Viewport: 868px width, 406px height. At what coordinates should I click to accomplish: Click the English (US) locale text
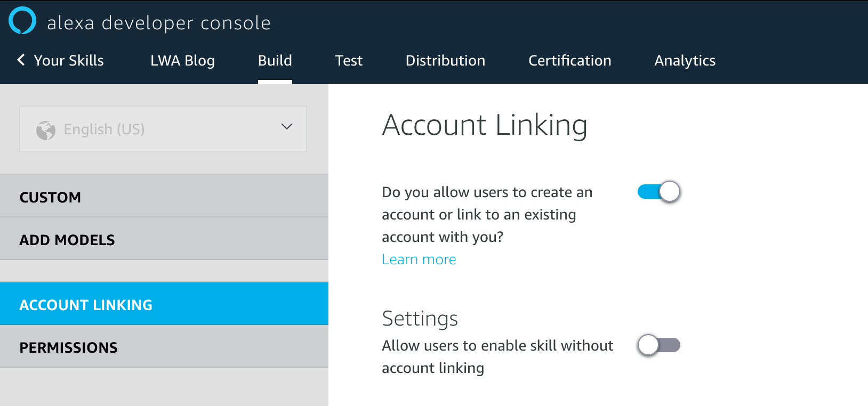point(104,129)
